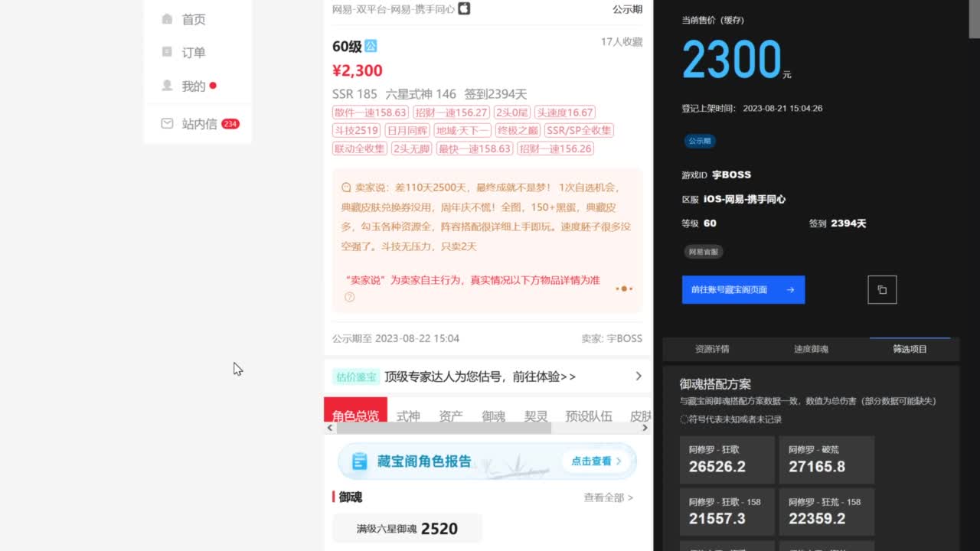Click the 公示期 badge in dark panel

pyautogui.click(x=700, y=141)
